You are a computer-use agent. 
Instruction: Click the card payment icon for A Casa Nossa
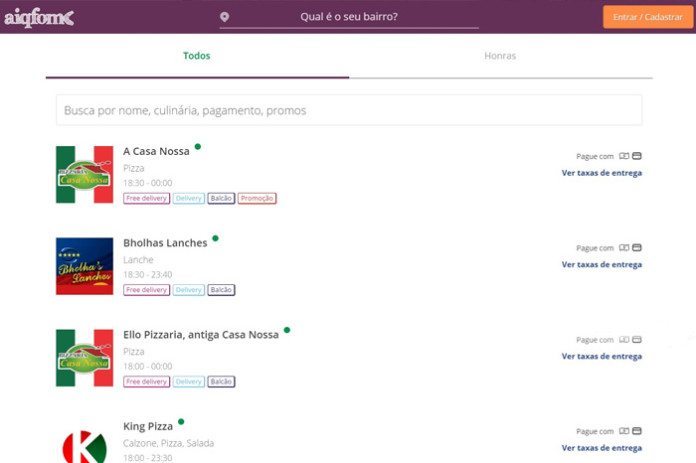click(637, 156)
